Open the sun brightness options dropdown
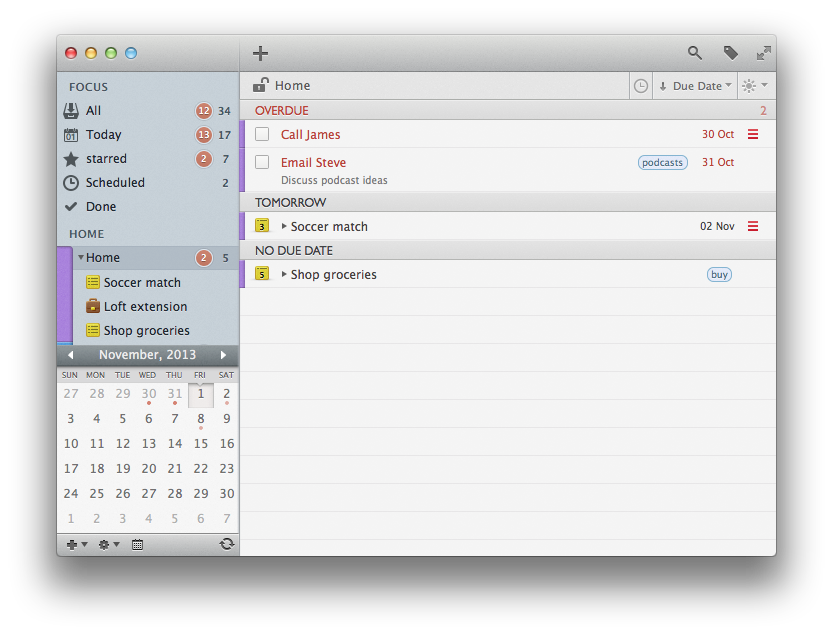Screen dimensions: 833x635 coord(755,86)
